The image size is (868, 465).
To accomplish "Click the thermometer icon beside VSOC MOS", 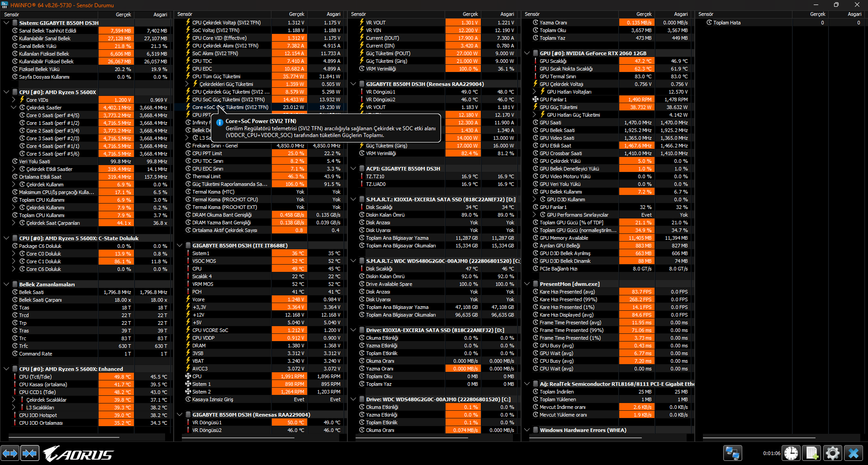I will (x=188, y=261).
